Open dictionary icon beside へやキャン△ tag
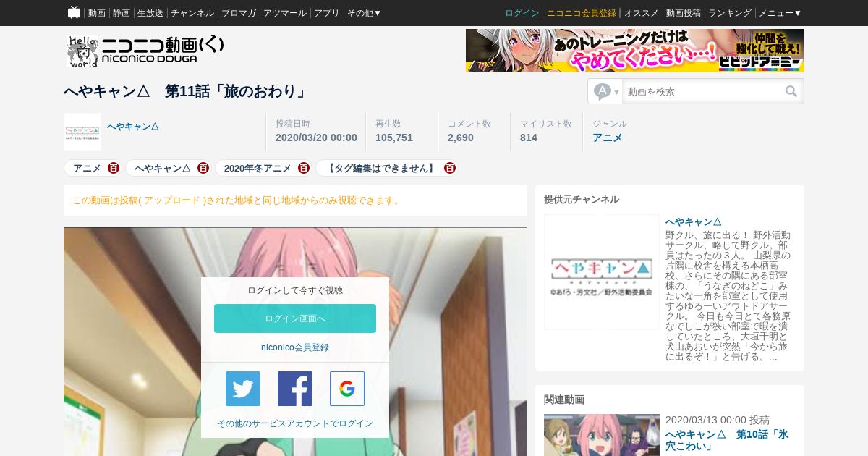 203,168
